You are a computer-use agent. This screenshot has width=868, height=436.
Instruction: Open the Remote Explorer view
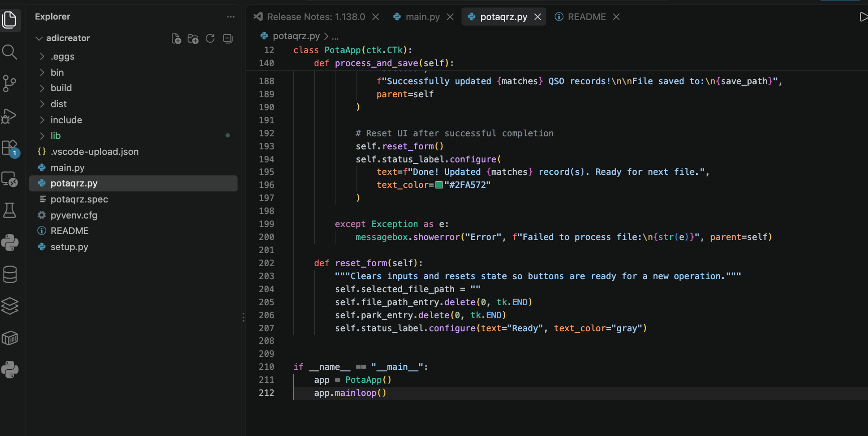coord(10,179)
